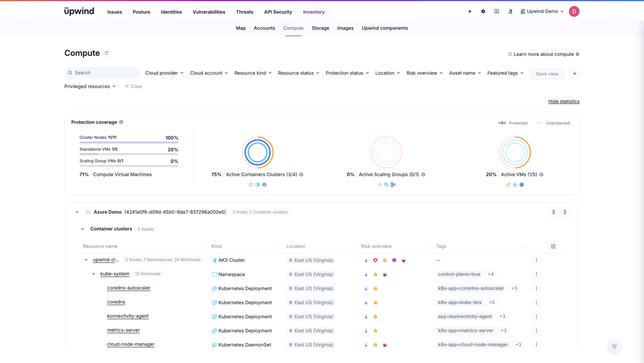Click the onboarding surfer icon in top bar
Screen dimensions: 644x363
click(x=510, y=11)
